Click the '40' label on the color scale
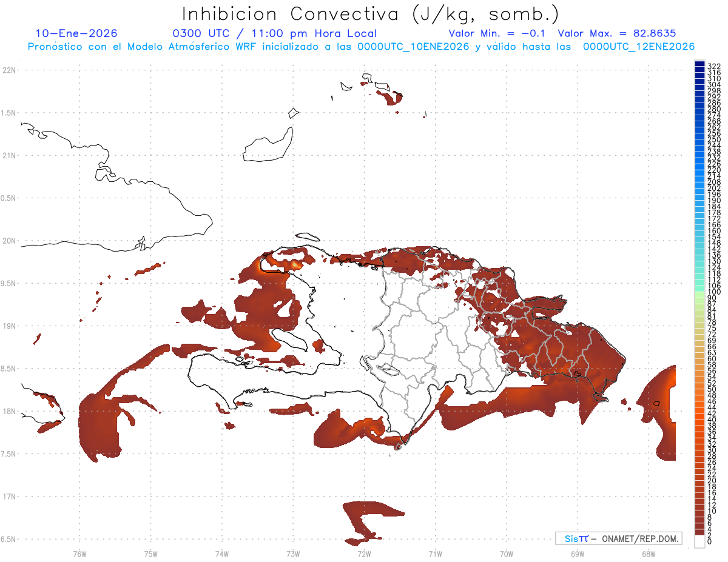The width and height of the screenshot is (728, 562). click(x=712, y=420)
